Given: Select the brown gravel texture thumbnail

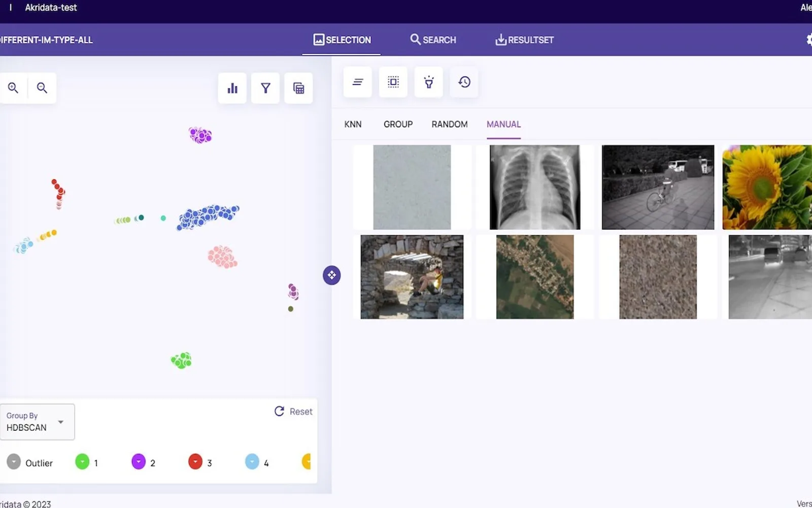Looking at the screenshot, I should (x=658, y=277).
